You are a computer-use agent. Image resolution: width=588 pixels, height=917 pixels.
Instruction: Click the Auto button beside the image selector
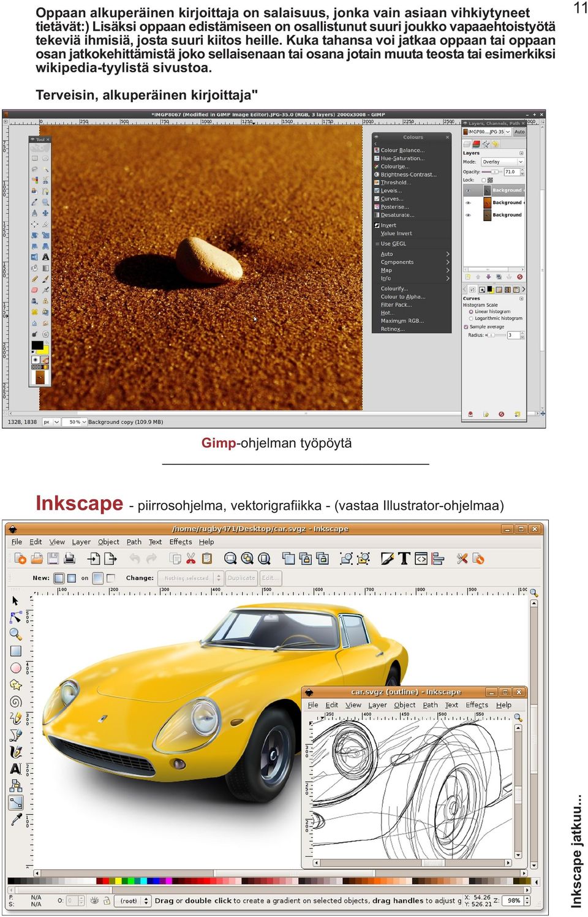519,132
